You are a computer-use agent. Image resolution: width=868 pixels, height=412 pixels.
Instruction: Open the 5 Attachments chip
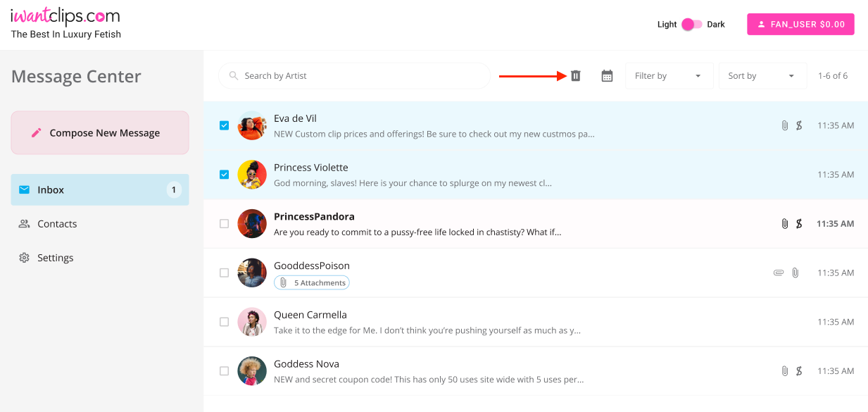(312, 282)
